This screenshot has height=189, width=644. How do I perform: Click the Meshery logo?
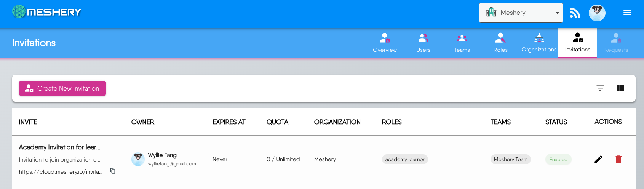pos(46,12)
